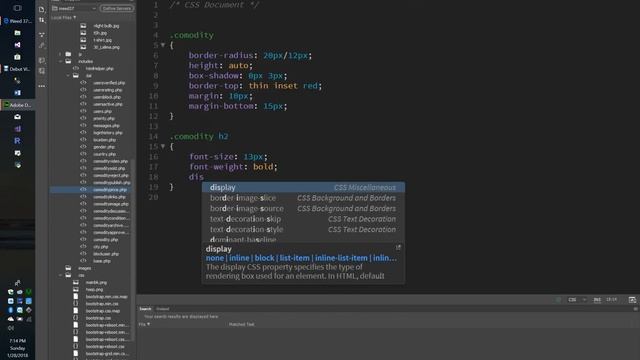This screenshot has width=640, height=360.
Task: Select gender.php in the file tree
Action: (x=104, y=147)
